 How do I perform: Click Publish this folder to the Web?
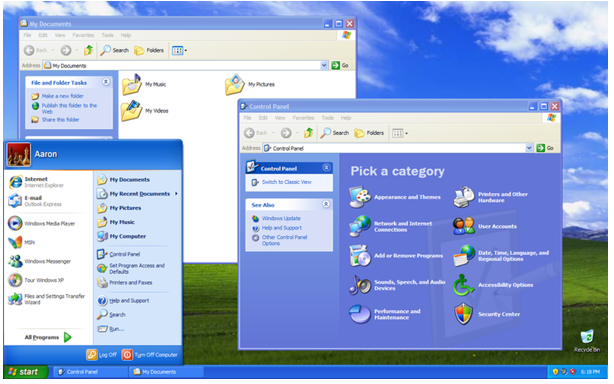(69, 108)
